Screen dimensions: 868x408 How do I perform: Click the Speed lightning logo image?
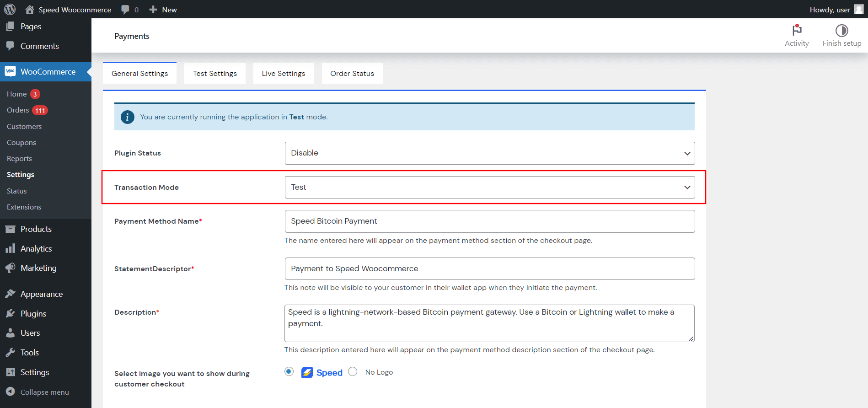tap(322, 372)
